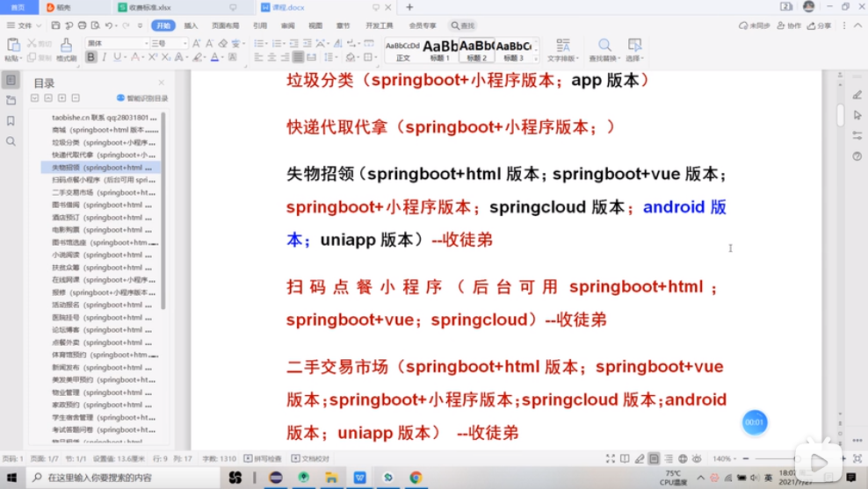Click the Find and Replace magnifier icon

[x=604, y=45]
